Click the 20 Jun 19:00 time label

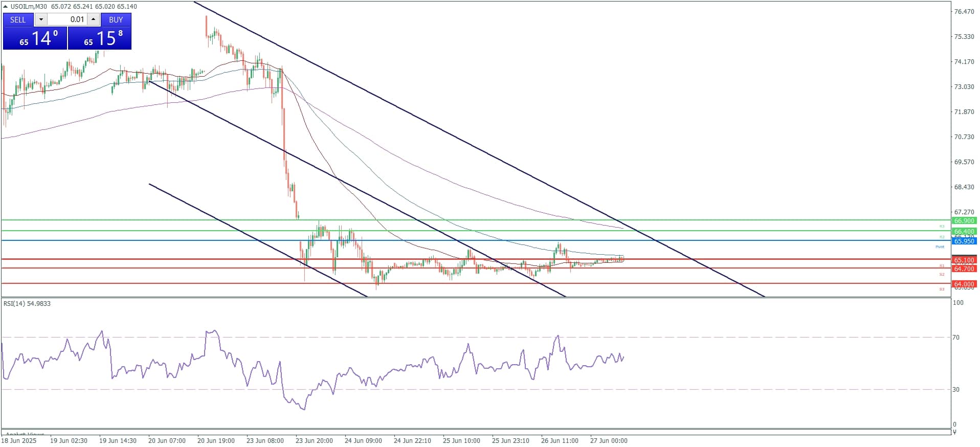(216, 441)
